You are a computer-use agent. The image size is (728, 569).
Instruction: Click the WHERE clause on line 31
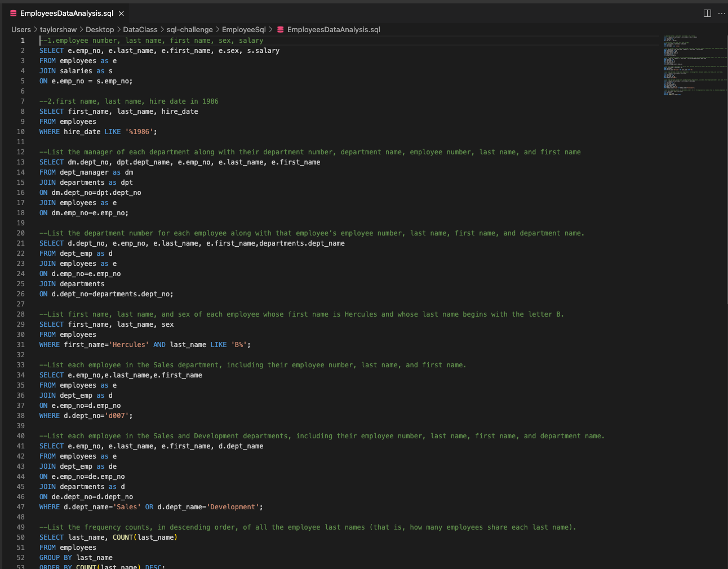tap(49, 344)
